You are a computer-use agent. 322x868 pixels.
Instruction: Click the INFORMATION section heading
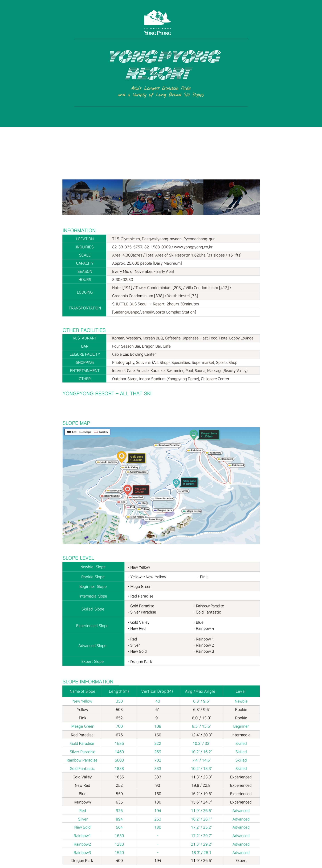(79, 231)
